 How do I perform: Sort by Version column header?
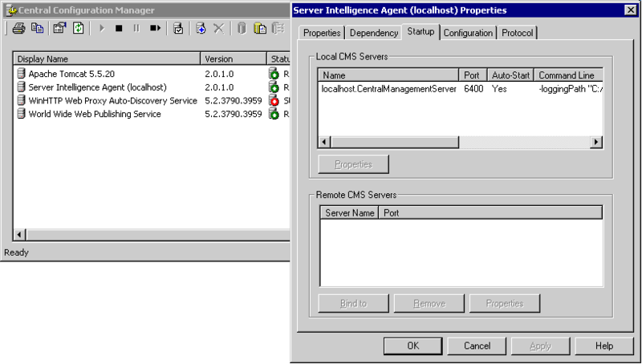coord(234,59)
